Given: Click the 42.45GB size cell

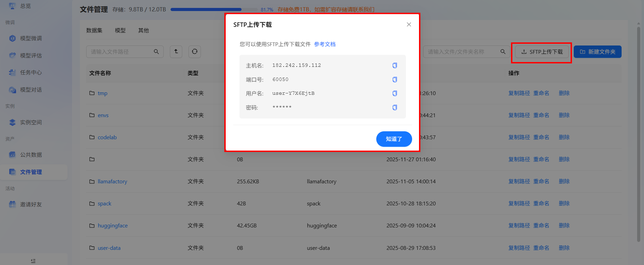Looking at the screenshot, I should point(247,225).
